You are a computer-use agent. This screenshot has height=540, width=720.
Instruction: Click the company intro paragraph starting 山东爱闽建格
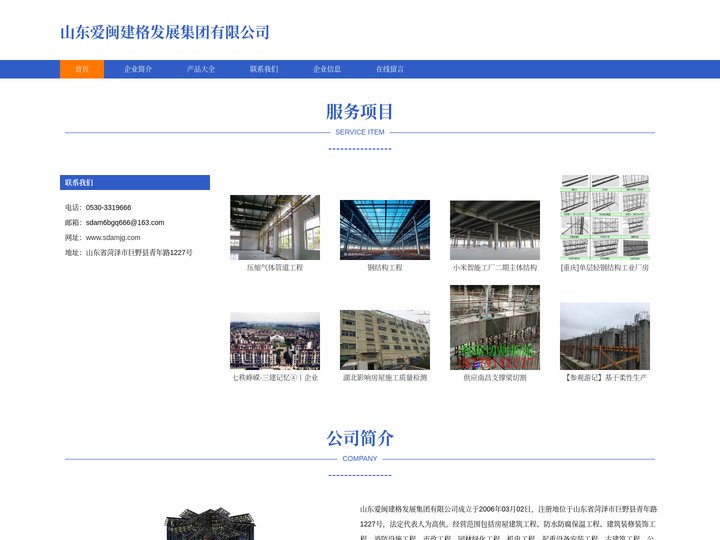[508, 523]
